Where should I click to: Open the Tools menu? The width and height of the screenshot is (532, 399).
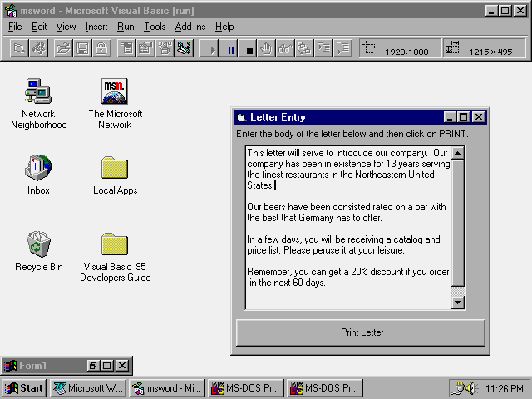pos(155,27)
